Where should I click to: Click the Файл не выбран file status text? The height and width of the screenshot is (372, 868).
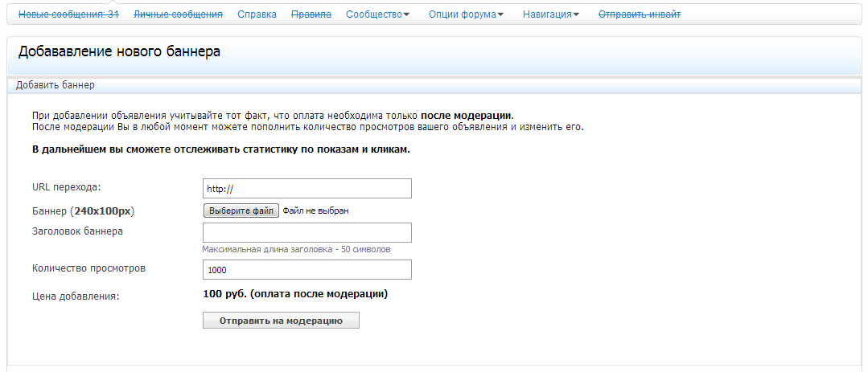315,211
